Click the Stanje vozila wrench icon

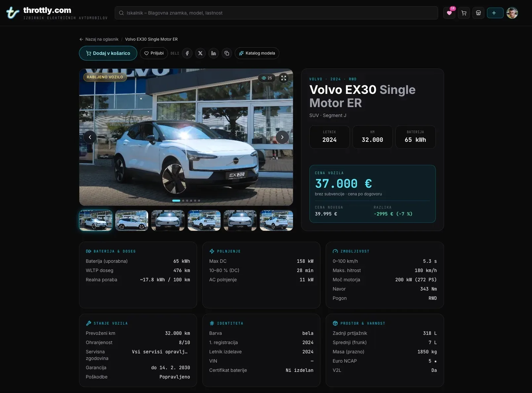coord(88,323)
